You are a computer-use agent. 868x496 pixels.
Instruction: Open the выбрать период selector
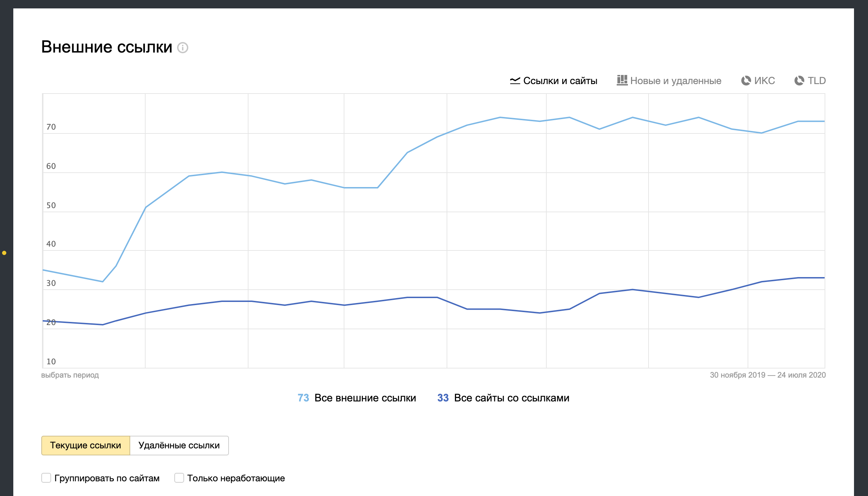tap(70, 375)
